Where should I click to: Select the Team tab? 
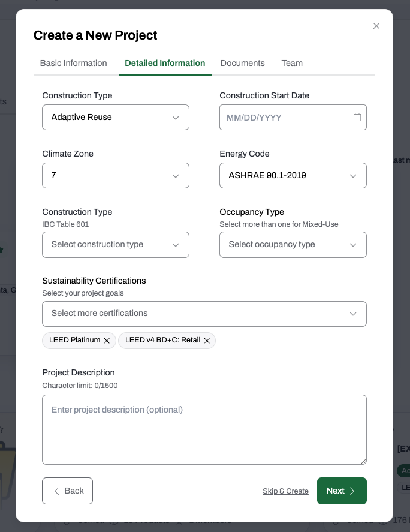(292, 63)
